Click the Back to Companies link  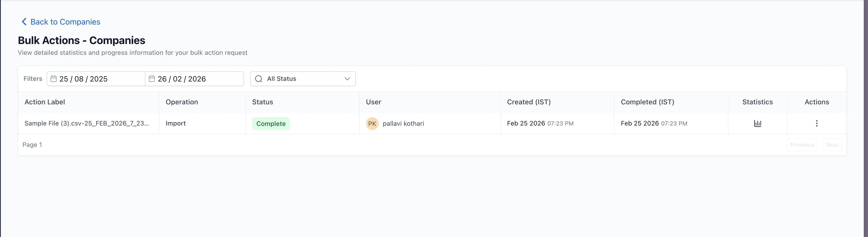pyautogui.click(x=65, y=22)
